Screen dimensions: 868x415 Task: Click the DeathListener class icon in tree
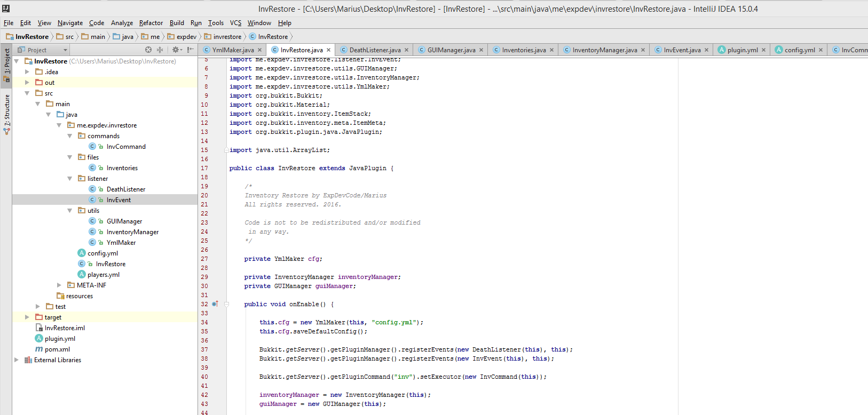(92, 189)
